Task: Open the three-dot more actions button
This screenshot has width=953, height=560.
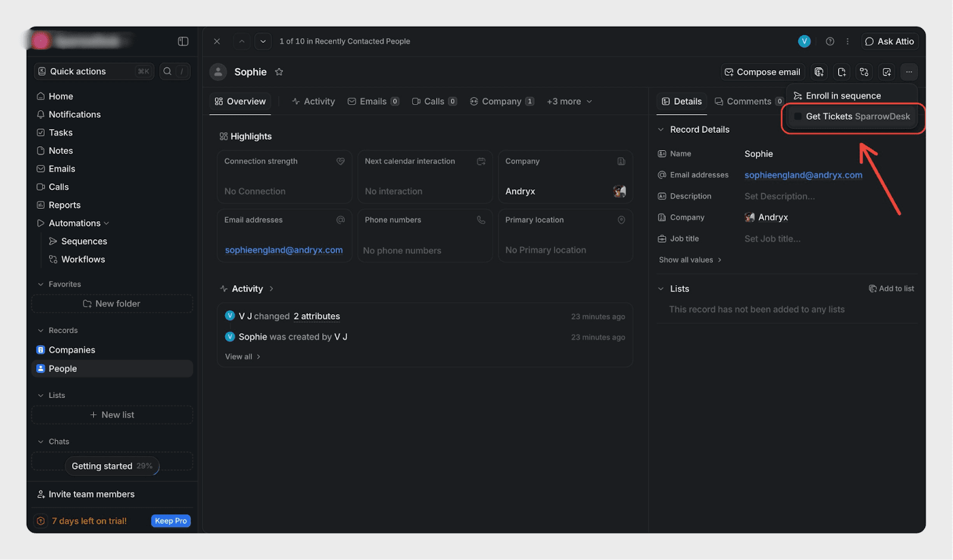Action: 908,72
